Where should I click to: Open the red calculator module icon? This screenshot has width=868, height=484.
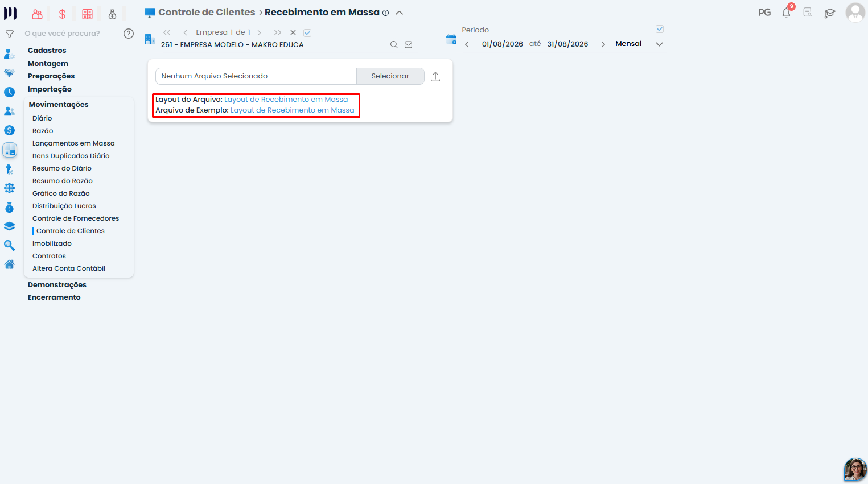(87, 14)
